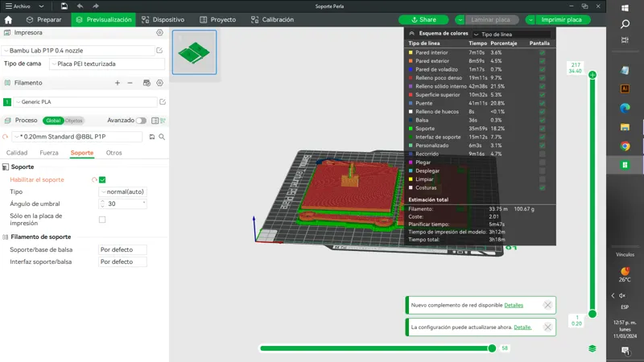Open the Archivo menu dropdown
Viewport: 644px width, 362px height.
coord(25,6)
